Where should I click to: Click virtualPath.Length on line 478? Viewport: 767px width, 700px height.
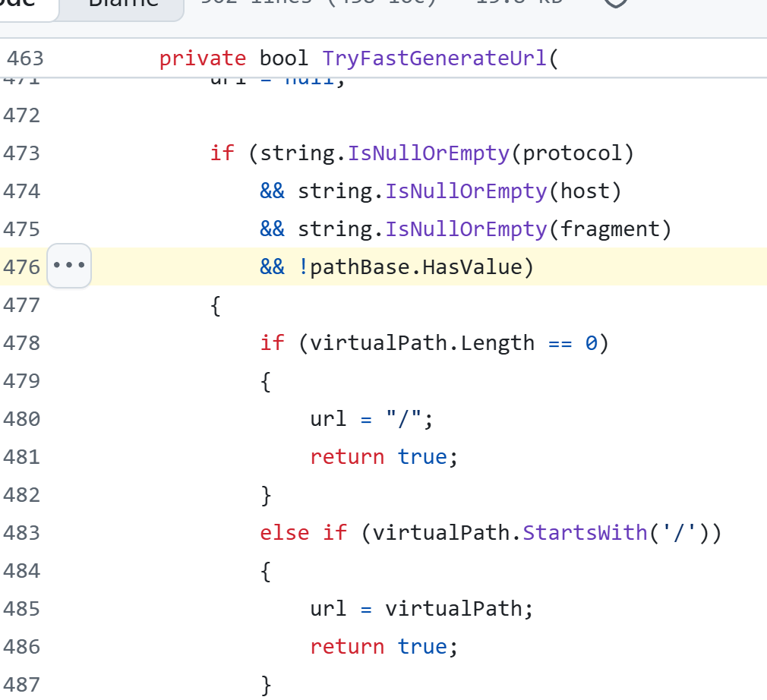[x=422, y=343]
